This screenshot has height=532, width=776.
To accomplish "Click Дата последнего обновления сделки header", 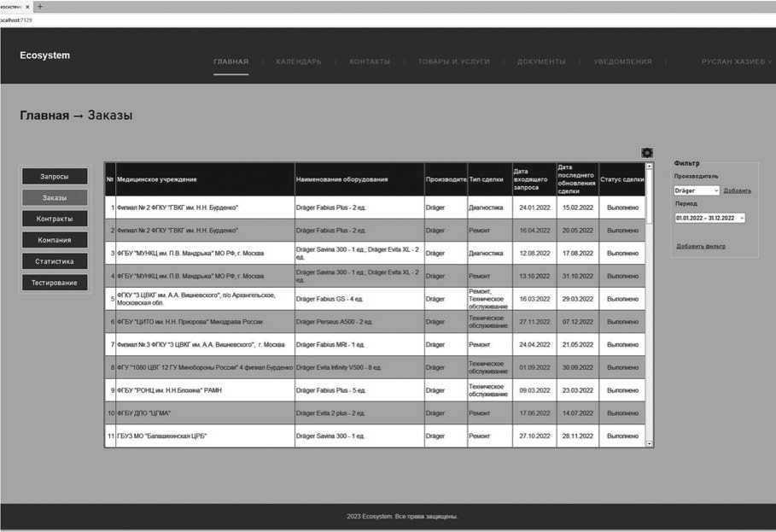I will tap(578, 179).
